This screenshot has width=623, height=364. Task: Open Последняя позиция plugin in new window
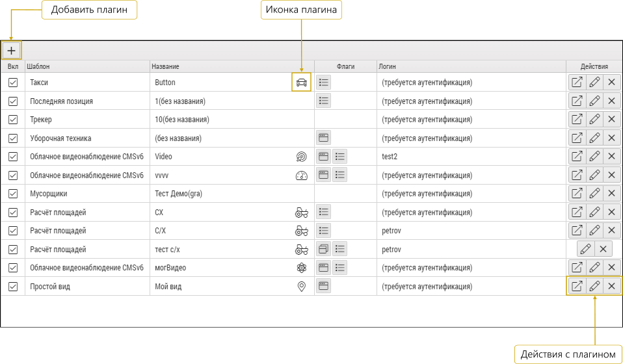[577, 101]
